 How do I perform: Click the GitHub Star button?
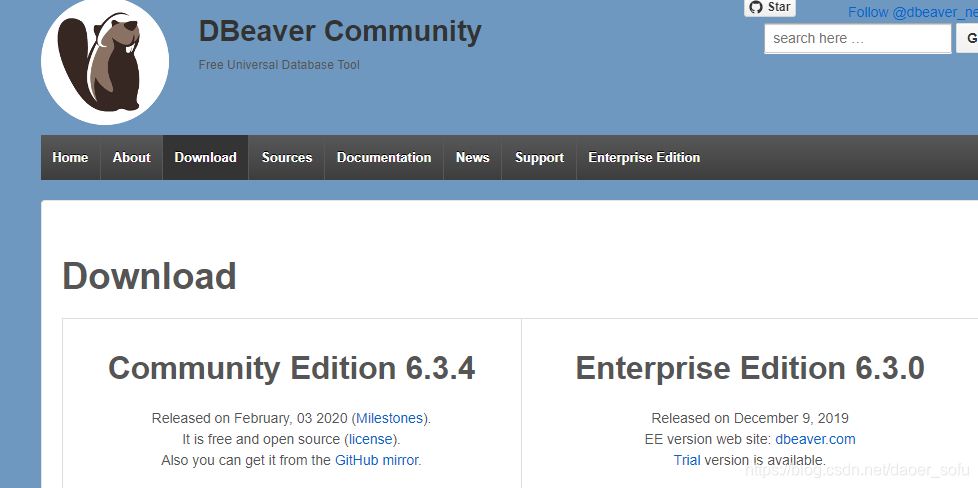(x=770, y=7)
